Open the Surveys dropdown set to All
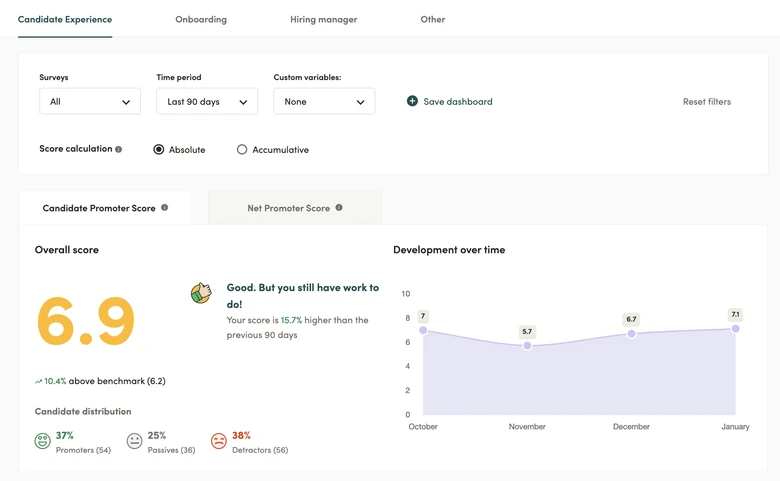 tap(90, 101)
